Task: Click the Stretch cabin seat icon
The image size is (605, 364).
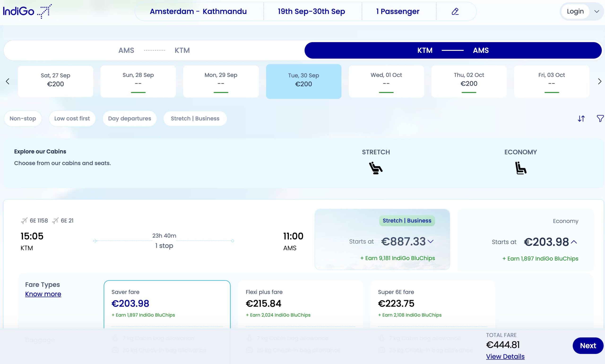Action: 376,168
